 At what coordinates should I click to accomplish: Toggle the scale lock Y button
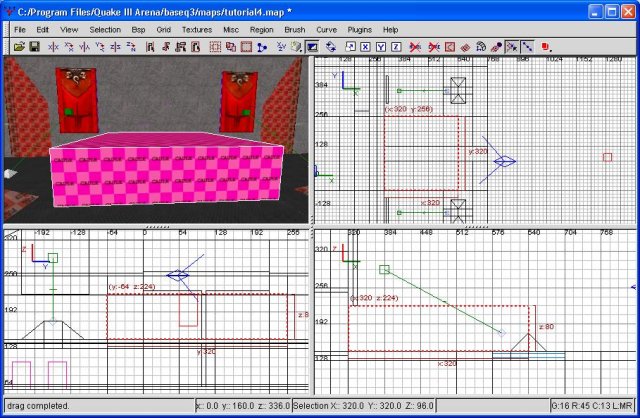[x=381, y=47]
